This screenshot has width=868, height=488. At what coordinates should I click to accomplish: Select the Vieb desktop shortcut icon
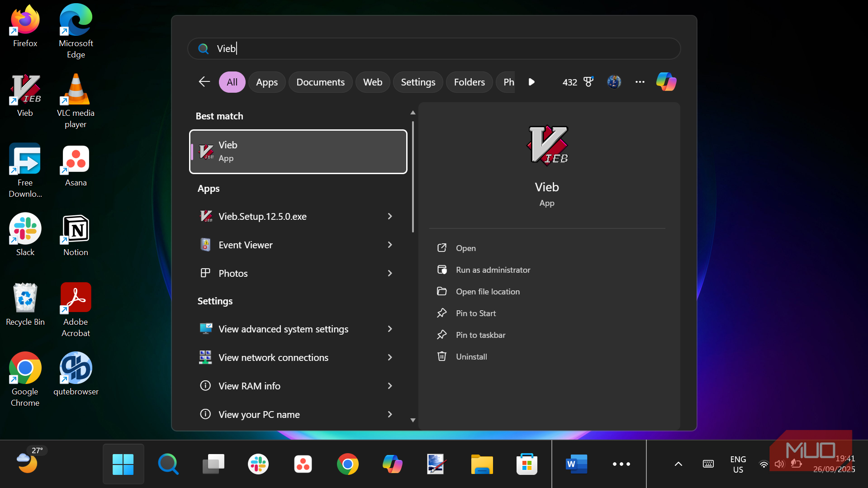(25, 96)
